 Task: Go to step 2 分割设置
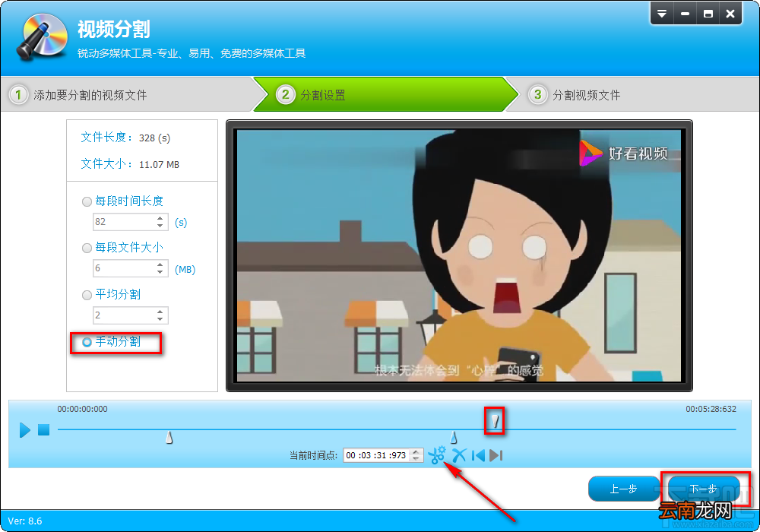[x=385, y=94]
